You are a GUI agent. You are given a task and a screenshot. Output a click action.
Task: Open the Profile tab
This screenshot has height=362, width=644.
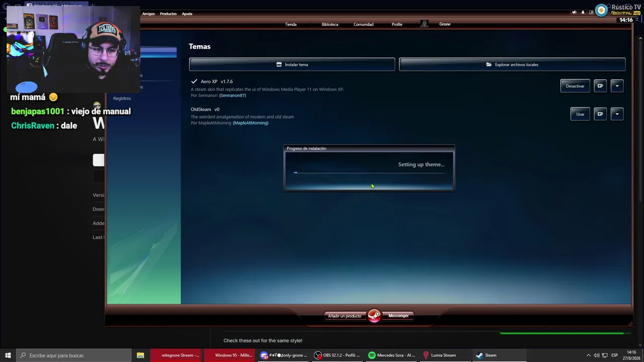[x=397, y=24]
